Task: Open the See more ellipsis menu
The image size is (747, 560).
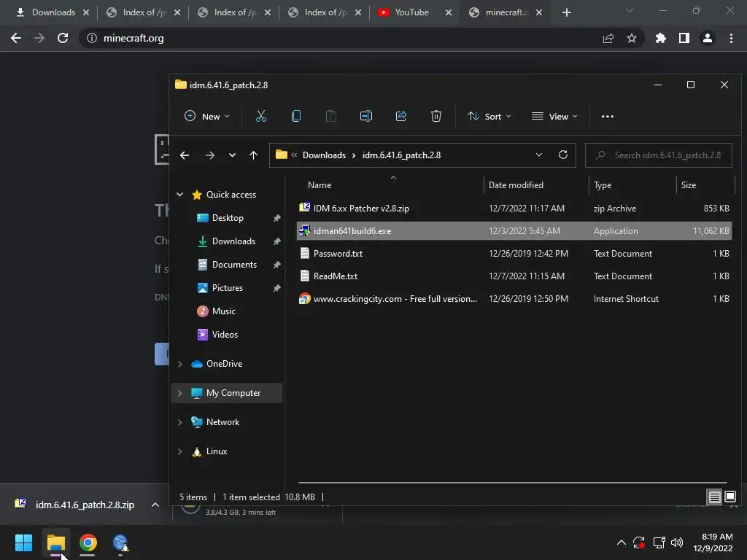Action: [x=608, y=117]
